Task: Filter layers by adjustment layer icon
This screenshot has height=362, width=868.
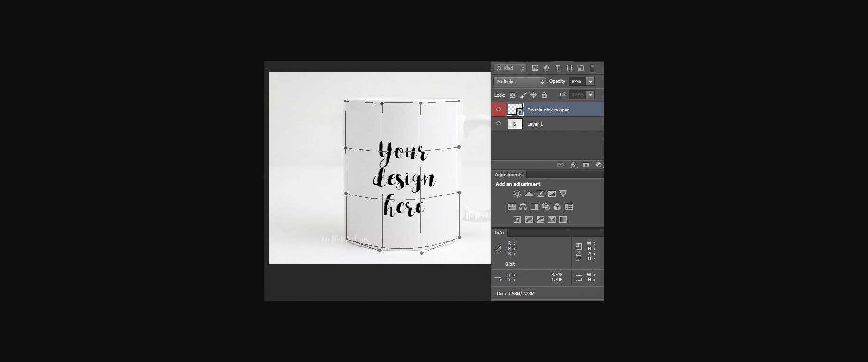Action: coord(547,68)
